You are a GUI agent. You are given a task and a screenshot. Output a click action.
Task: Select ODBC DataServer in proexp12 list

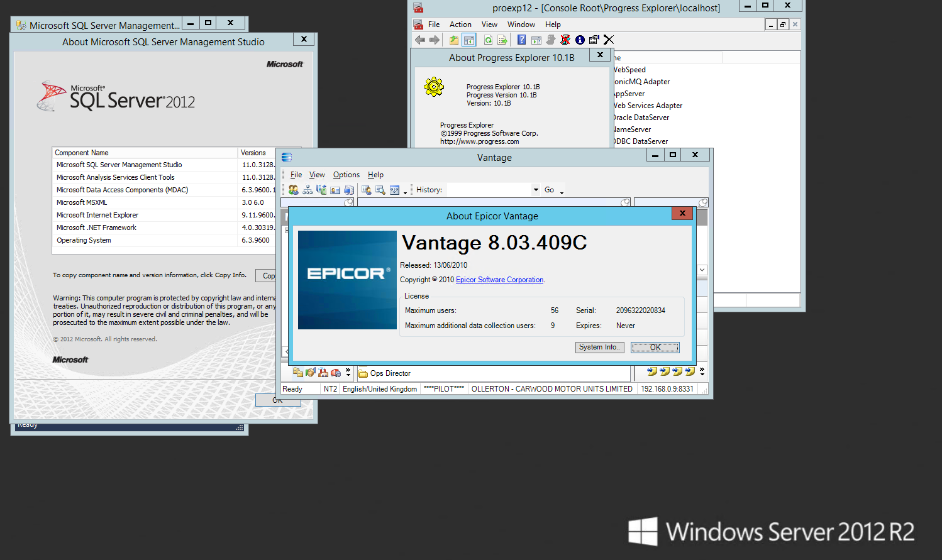[641, 141]
